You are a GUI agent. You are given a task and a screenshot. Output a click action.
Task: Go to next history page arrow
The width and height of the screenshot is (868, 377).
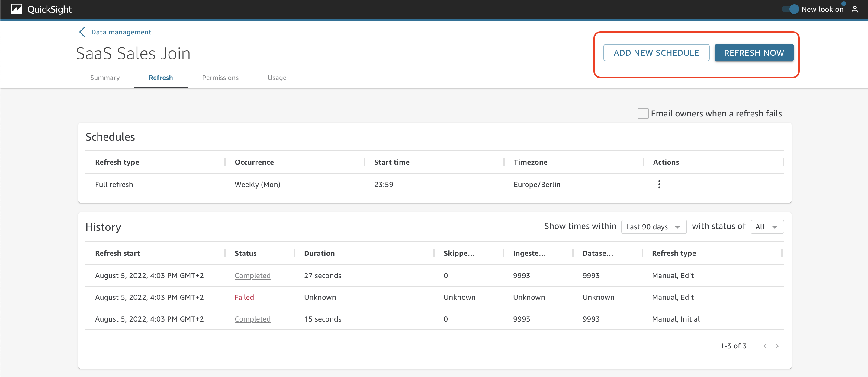tap(777, 346)
